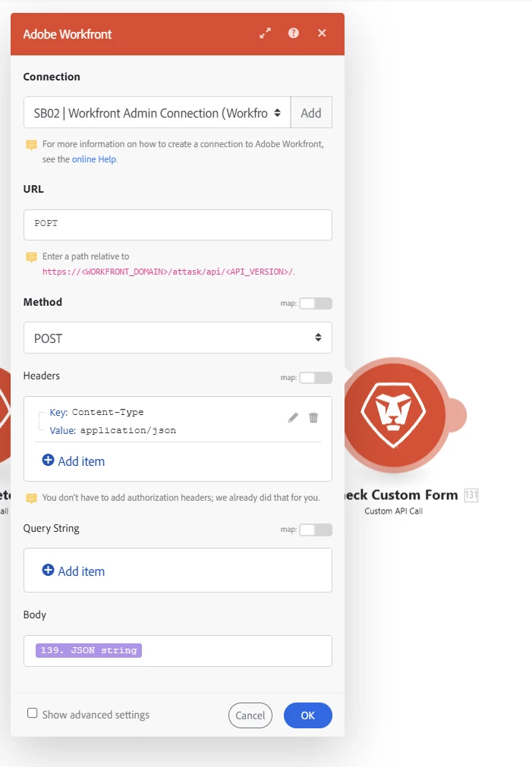532x767 pixels.
Task: Select the 139. JSON string pill
Action: click(89, 650)
